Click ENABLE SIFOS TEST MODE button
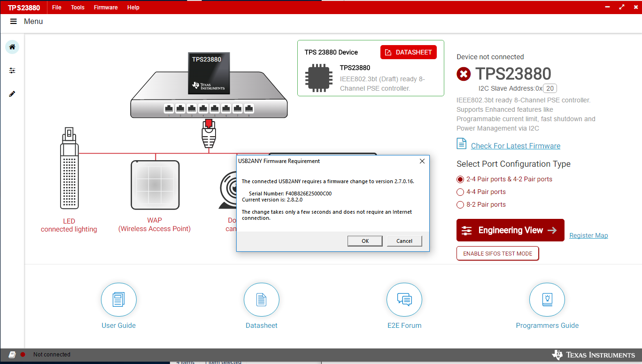642x364 pixels. (498, 254)
